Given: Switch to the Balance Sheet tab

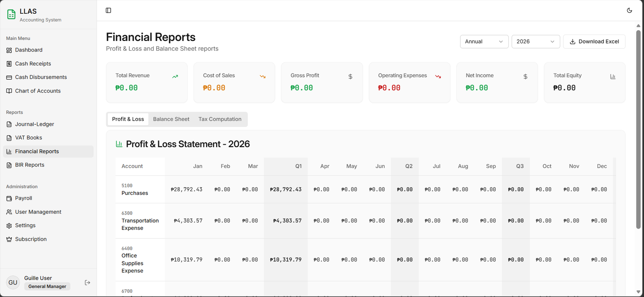Looking at the screenshot, I should point(171,119).
